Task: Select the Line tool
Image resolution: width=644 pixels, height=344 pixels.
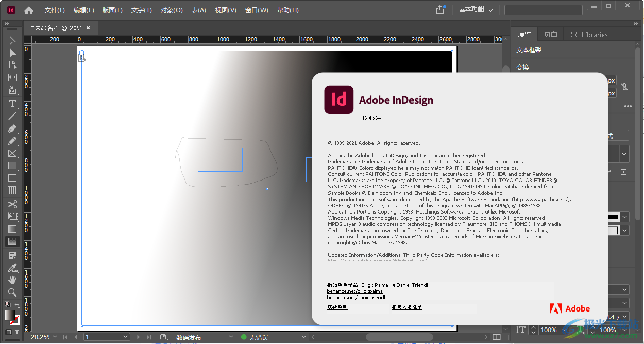Action: 12,116
